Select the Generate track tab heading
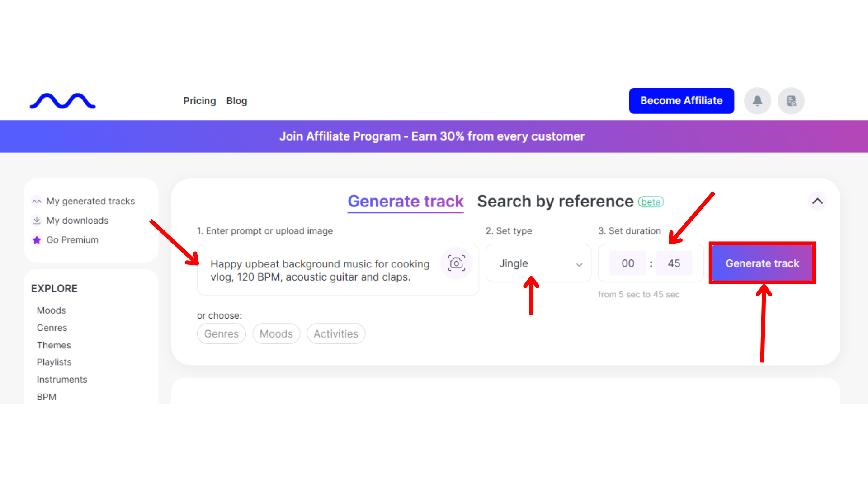This screenshot has width=868, height=488. (x=406, y=202)
